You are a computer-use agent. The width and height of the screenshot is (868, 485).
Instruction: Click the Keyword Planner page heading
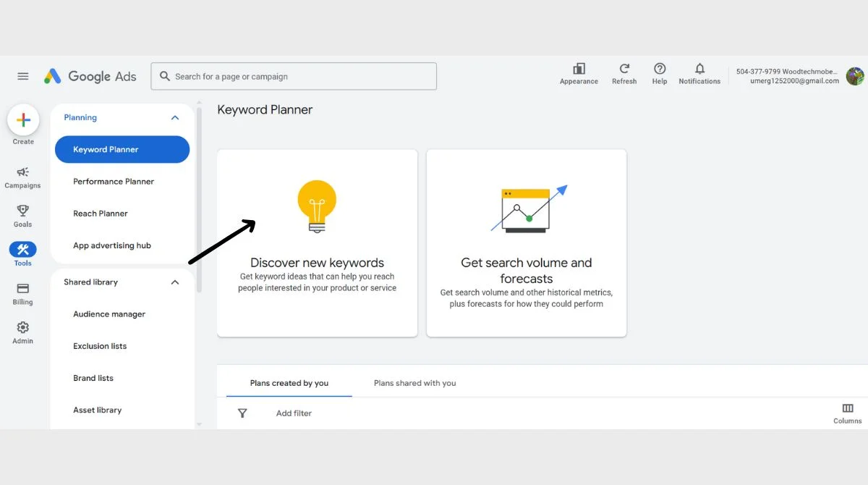(x=265, y=110)
